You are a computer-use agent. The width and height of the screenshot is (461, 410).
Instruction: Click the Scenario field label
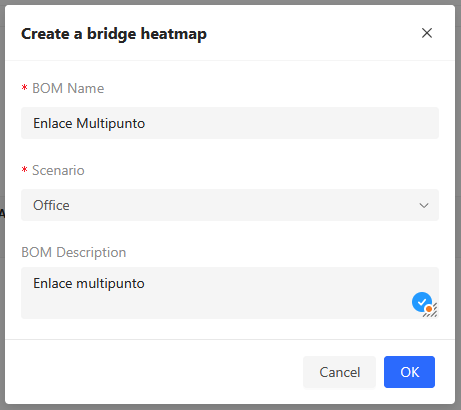point(58,170)
